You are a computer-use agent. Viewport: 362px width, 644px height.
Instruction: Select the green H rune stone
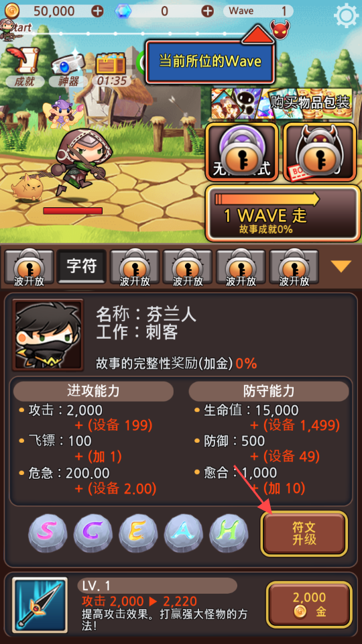click(x=229, y=533)
